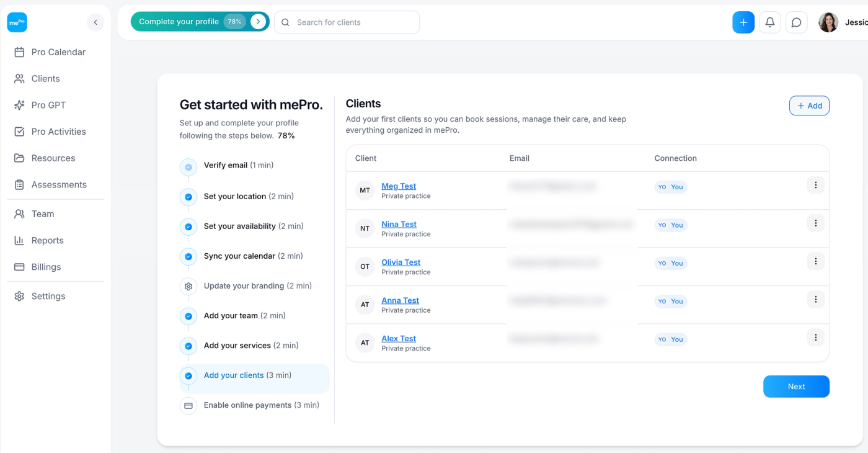Open the Meg Test client link
This screenshot has height=453, width=868.
click(x=399, y=186)
